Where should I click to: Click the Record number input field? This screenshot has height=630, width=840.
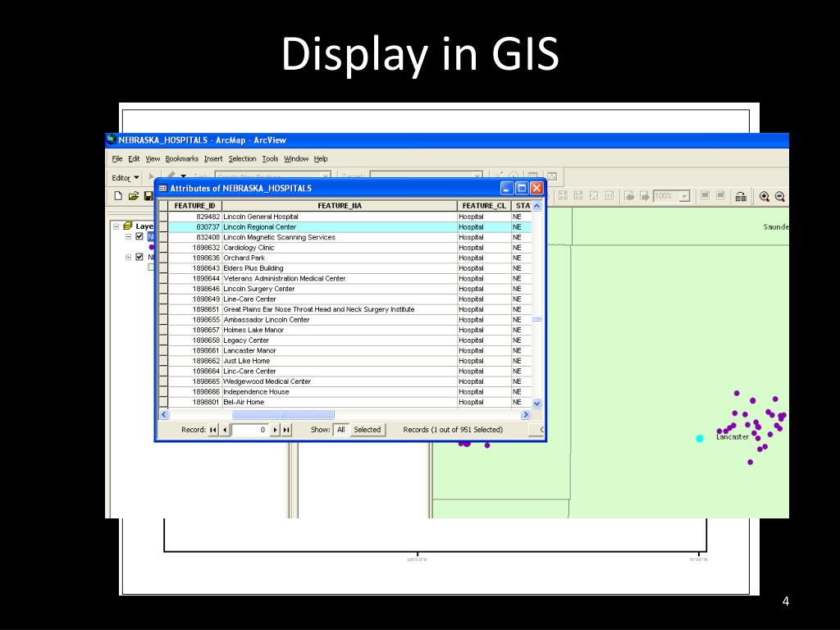(249, 430)
